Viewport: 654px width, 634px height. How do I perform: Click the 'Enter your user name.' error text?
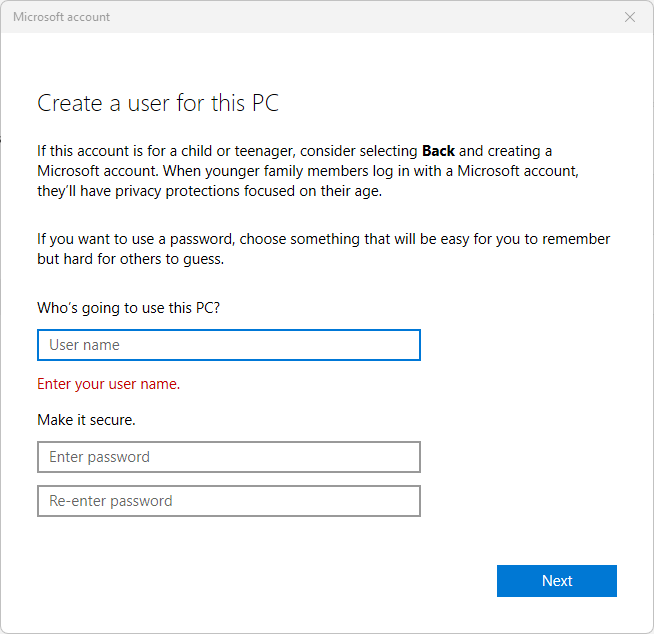(108, 384)
